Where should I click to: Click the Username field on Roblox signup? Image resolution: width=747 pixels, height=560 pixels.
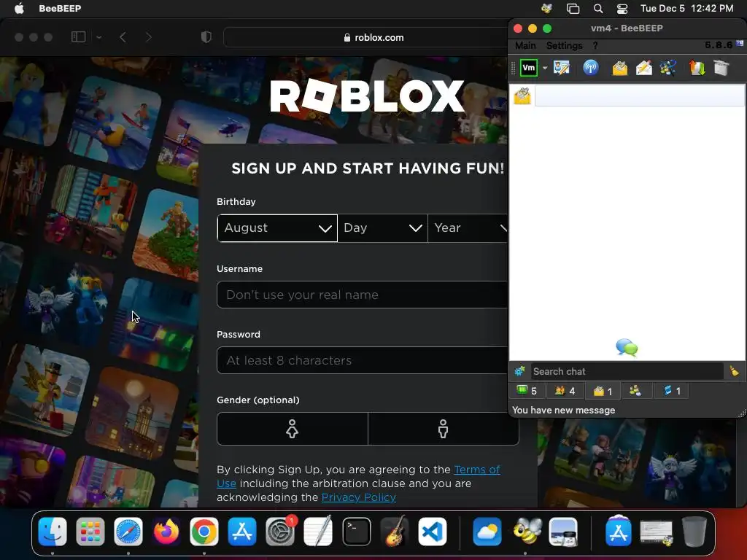coord(363,295)
